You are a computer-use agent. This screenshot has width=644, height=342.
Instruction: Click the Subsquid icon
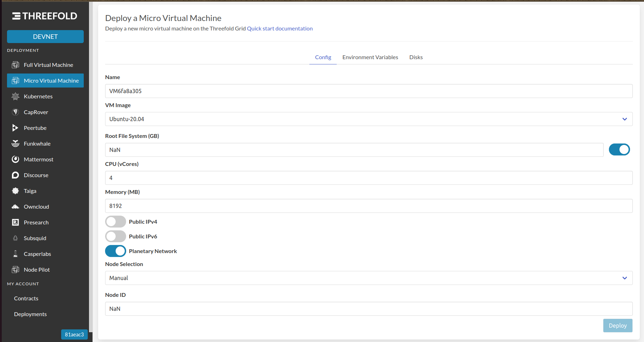pyautogui.click(x=15, y=238)
